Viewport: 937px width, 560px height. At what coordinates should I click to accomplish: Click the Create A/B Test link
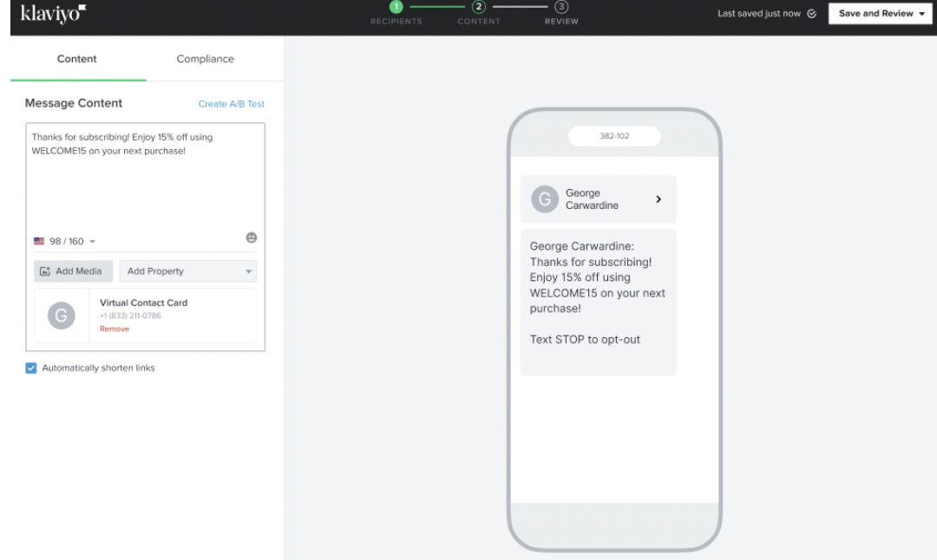(231, 104)
